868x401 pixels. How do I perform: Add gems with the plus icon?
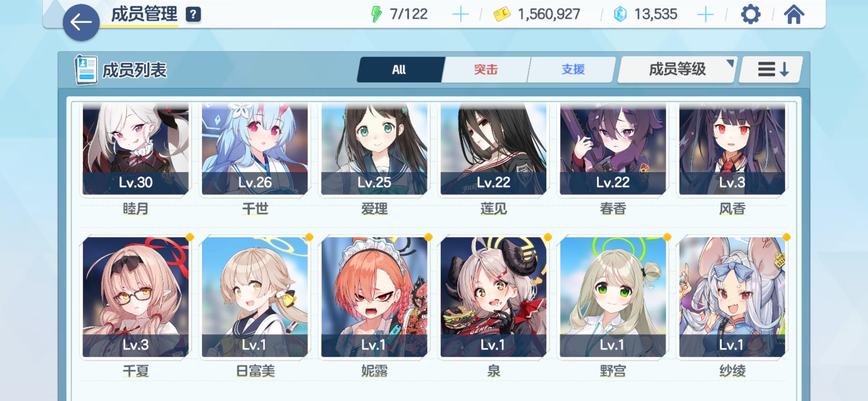coord(705,15)
